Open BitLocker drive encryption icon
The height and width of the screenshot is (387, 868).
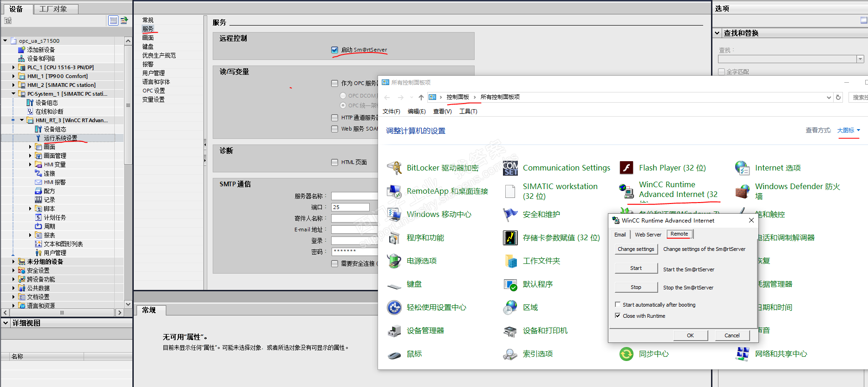point(394,168)
